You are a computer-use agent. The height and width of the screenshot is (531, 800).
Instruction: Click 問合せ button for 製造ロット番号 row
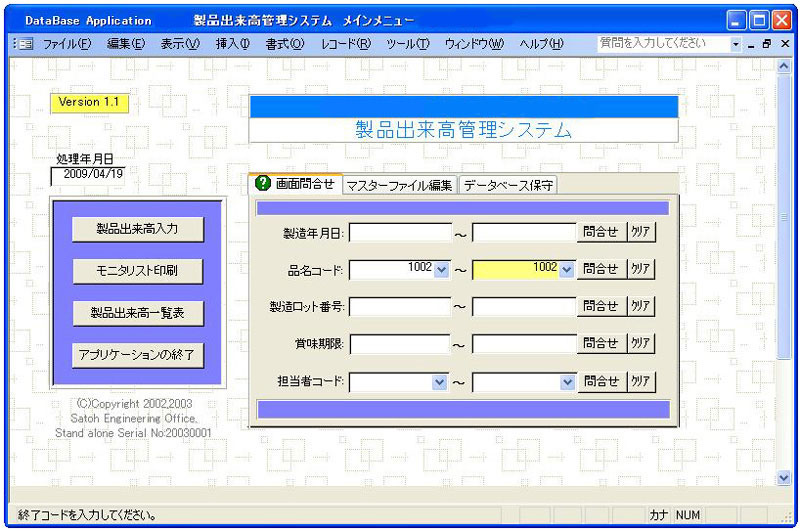[601, 307]
